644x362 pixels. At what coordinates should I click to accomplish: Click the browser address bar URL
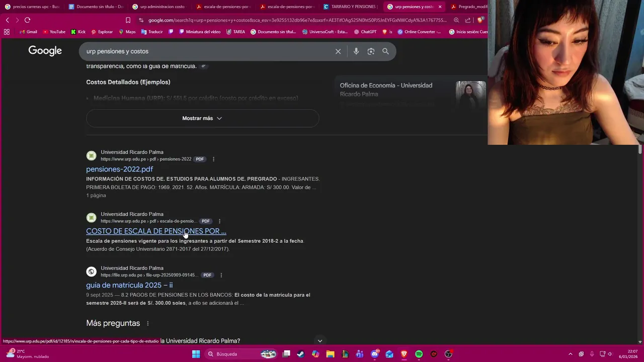coord(297,20)
